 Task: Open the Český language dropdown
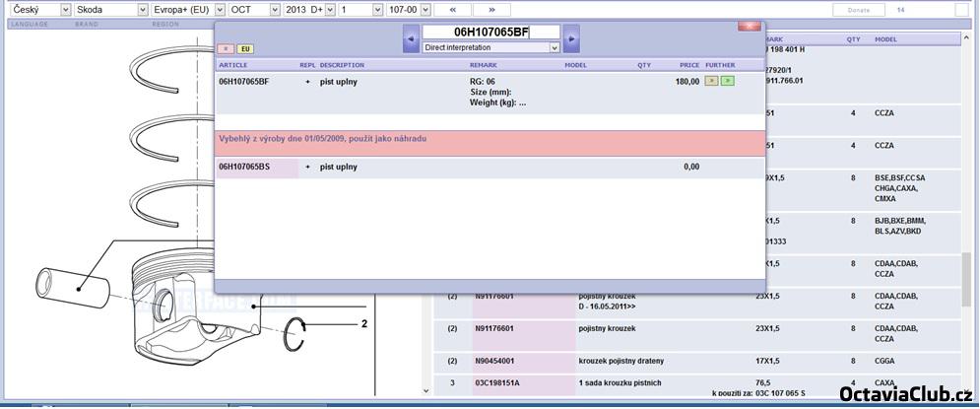pos(65,9)
